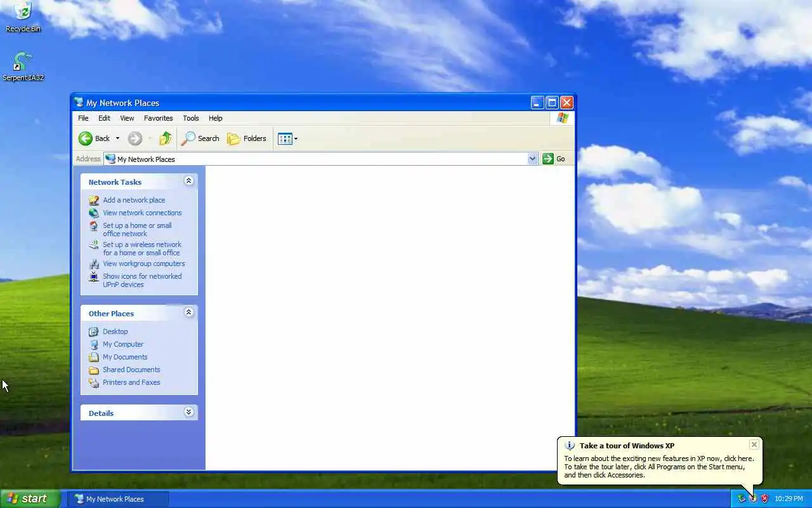Click the My Network Places title bar icon

pos(79,102)
